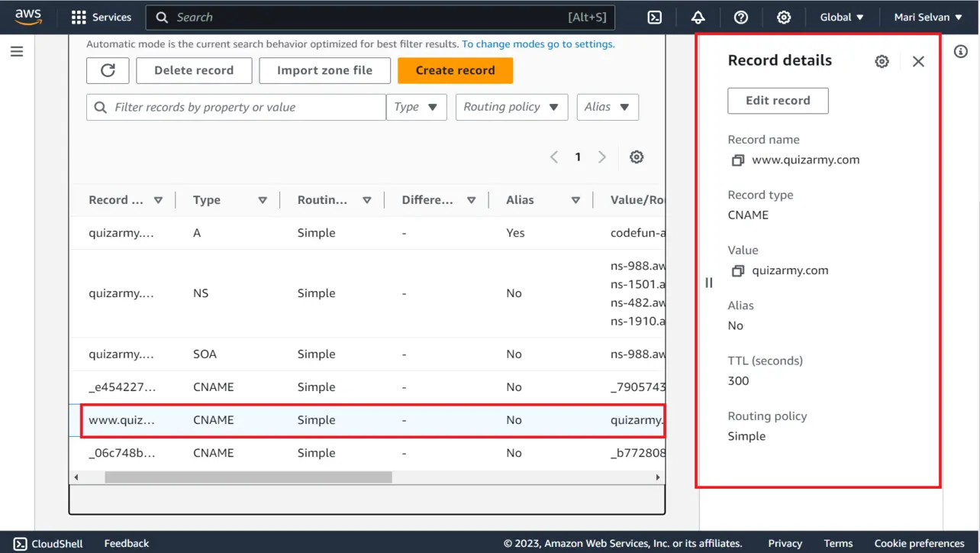Open CloudShell from the footer

point(48,543)
